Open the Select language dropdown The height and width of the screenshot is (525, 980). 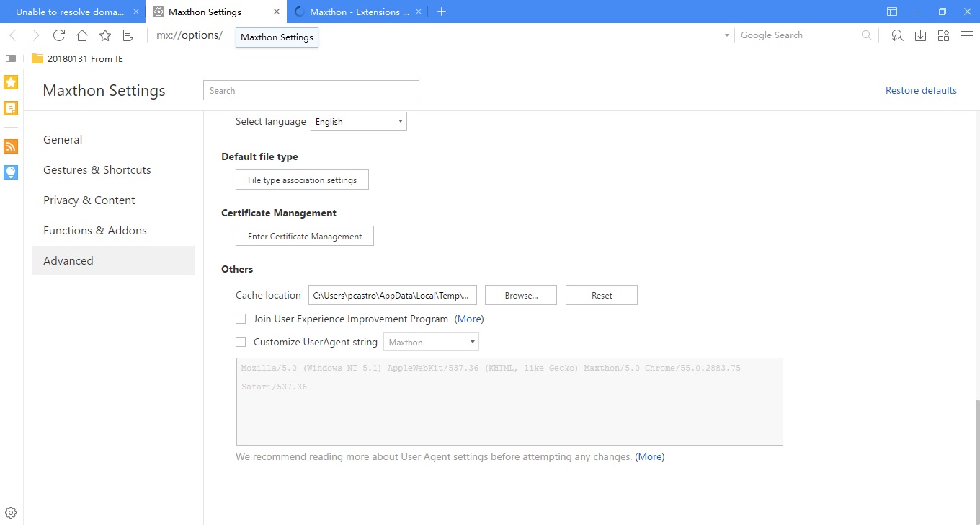point(358,121)
